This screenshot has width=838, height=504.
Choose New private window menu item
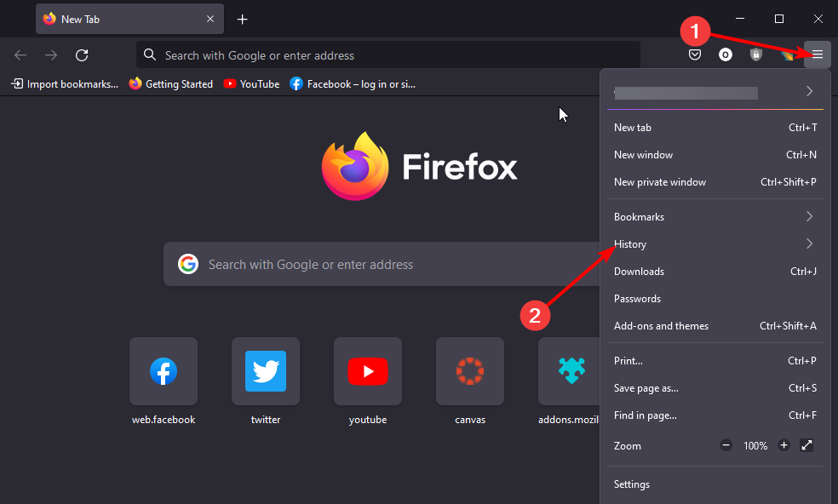point(715,181)
